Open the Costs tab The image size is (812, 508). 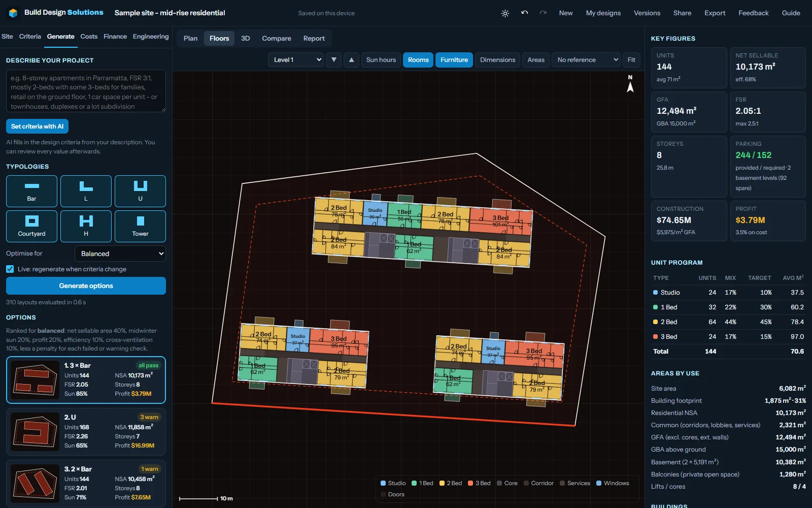click(89, 37)
